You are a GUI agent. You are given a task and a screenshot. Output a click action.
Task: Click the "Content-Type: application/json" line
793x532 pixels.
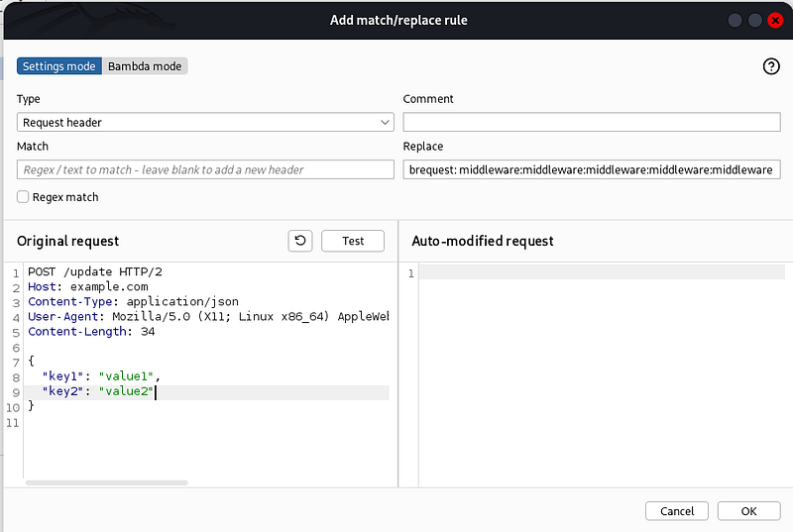click(133, 301)
